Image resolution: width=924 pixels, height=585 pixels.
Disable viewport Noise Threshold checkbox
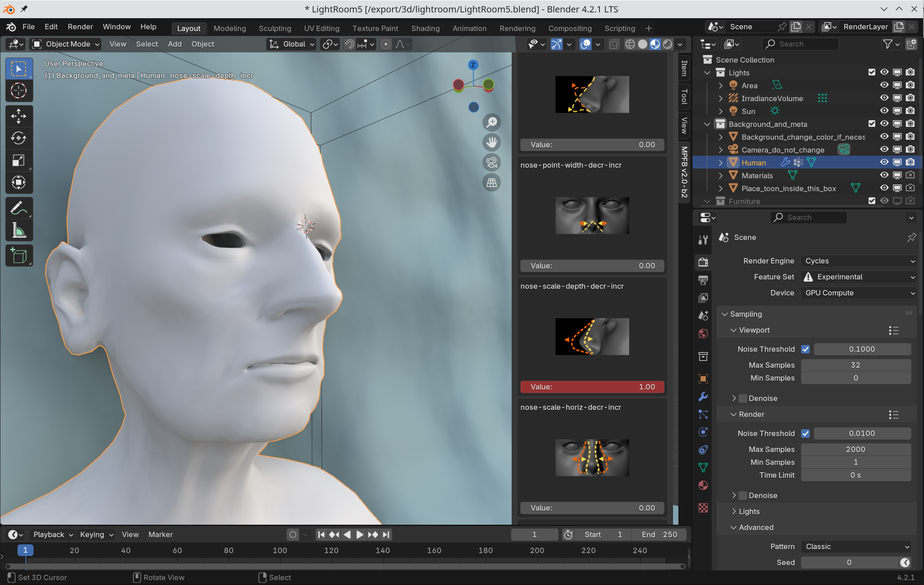coord(806,349)
